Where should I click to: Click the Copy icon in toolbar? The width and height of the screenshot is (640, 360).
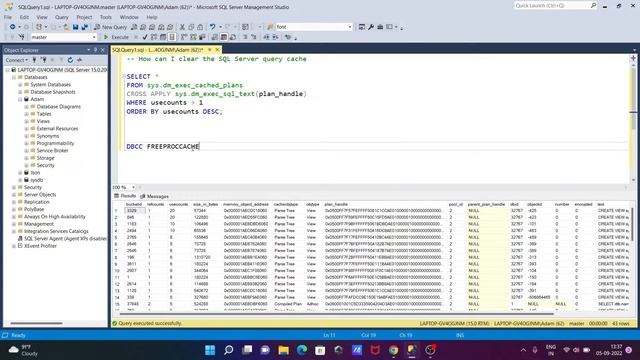(191, 27)
